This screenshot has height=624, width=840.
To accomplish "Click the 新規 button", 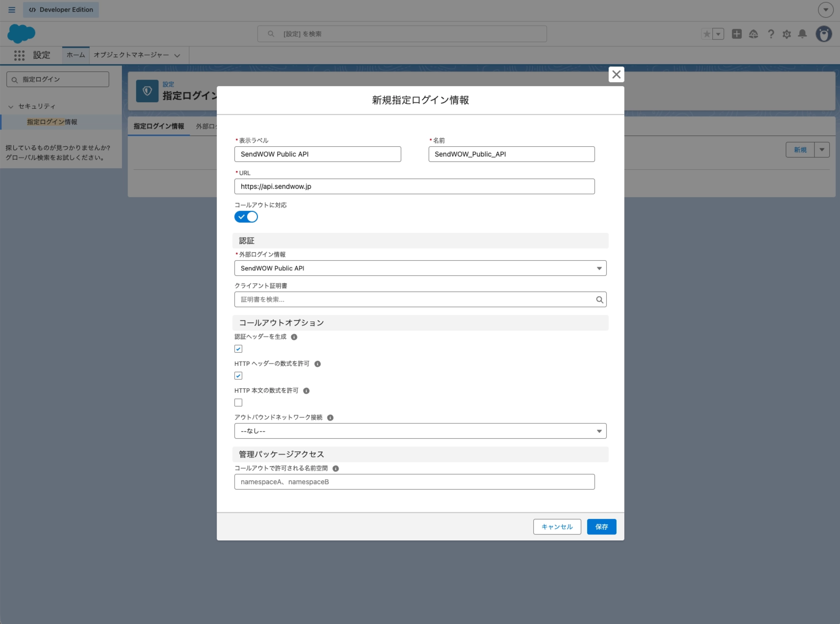I will pos(800,150).
